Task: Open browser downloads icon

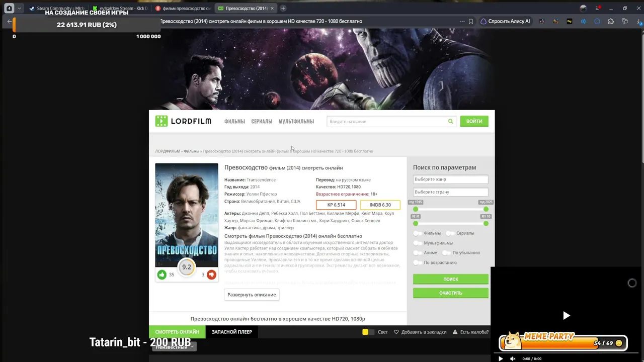Action: tap(638, 22)
